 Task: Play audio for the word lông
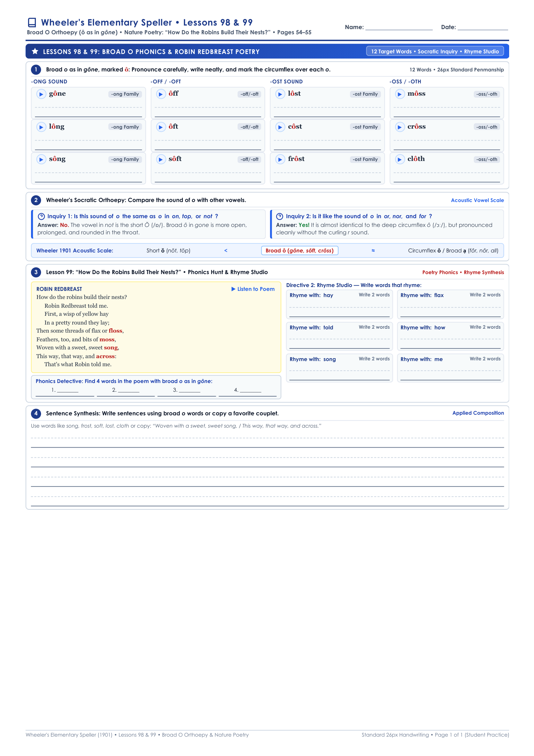(41, 127)
